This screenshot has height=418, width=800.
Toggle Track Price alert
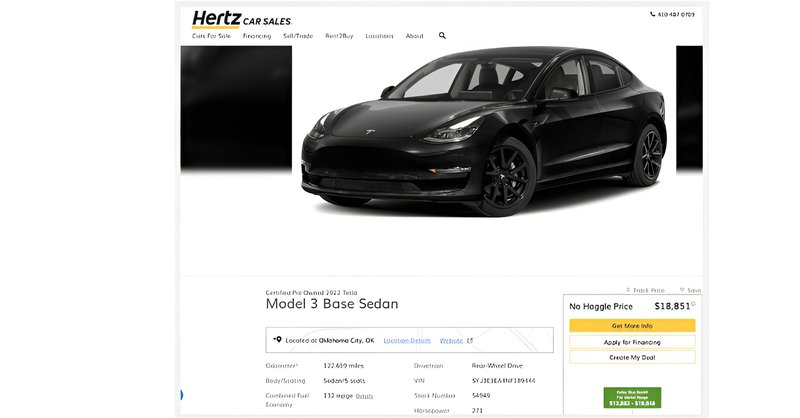click(647, 290)
